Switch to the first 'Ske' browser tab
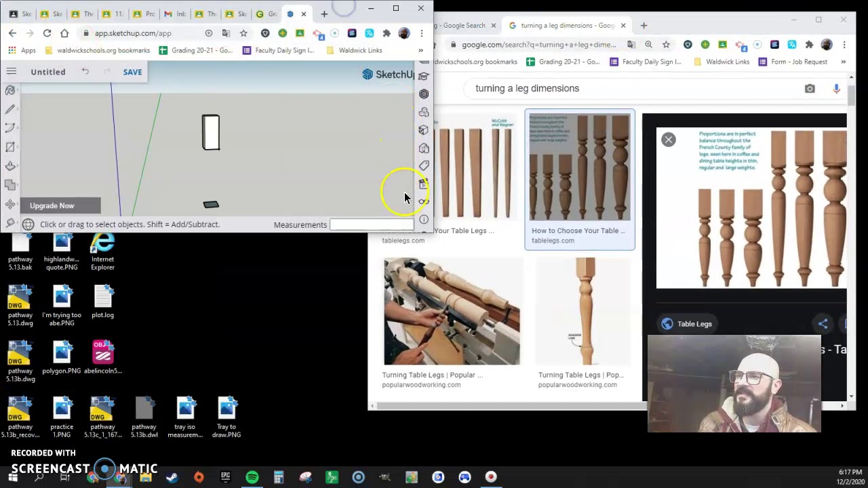The image size is (868, 488). tap(20, 14)
